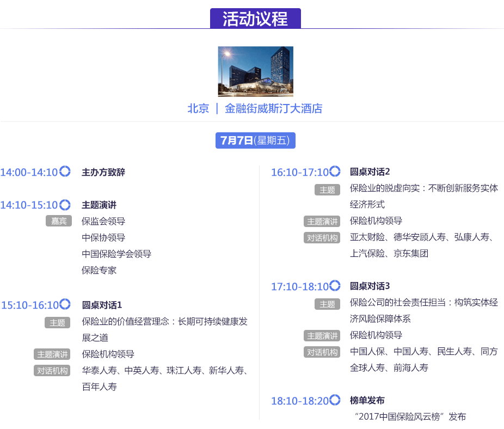Click the 圆桌对话2 session title
Screen dimensions: 504x429
[x=370, y=172]
